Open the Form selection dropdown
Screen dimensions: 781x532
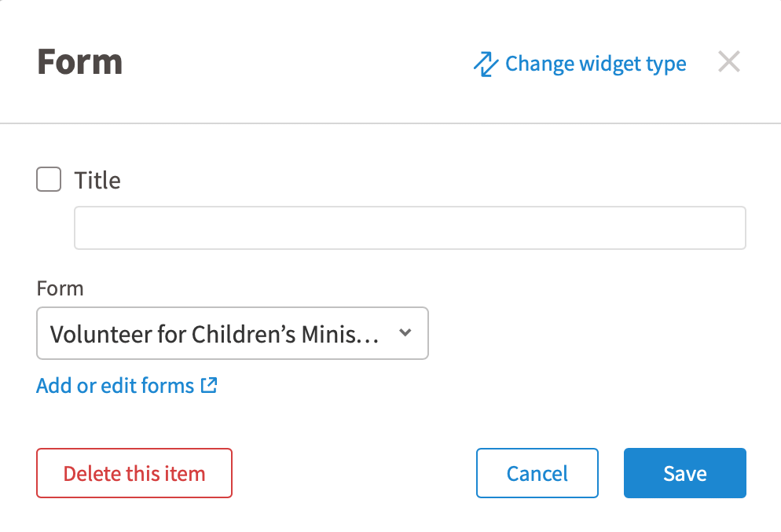click(x=233, y=333)
